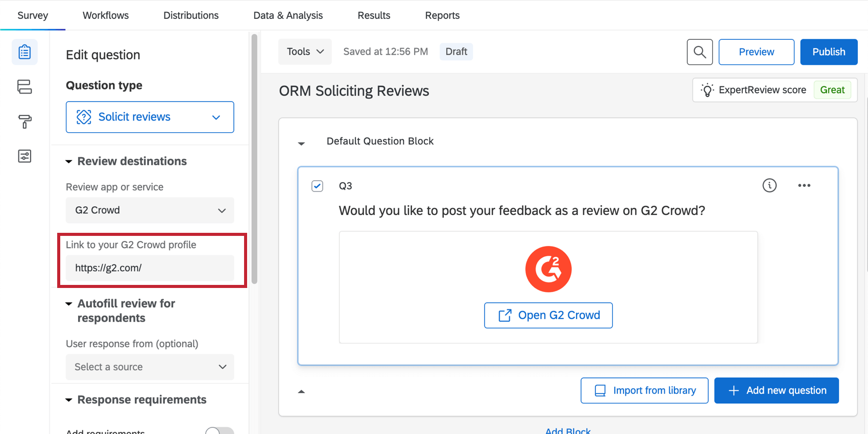
Task: Open the G2 Crowd review service dropdown
Action: (x=150, y=210)
